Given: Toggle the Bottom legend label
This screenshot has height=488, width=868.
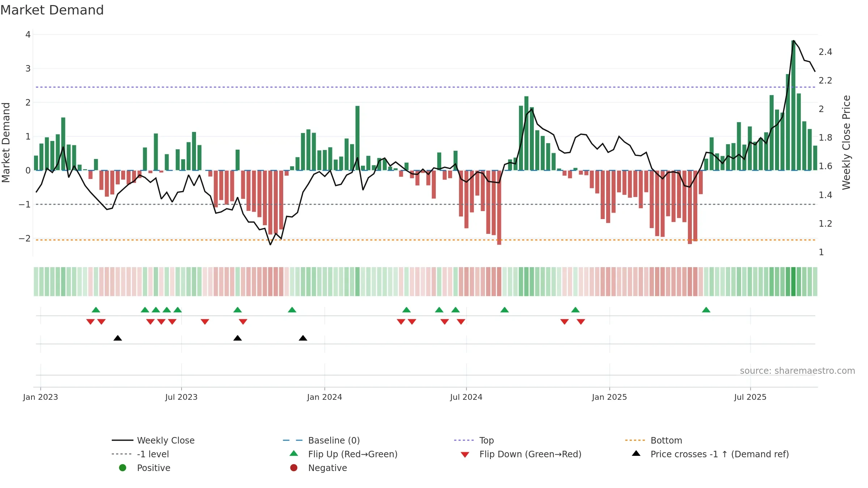Looking at the screenshot, I should point(666,440).
